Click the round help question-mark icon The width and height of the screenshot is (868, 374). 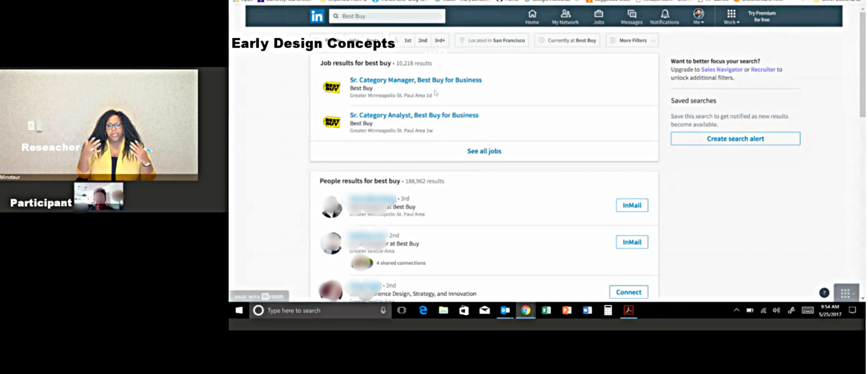click(824, 293)
